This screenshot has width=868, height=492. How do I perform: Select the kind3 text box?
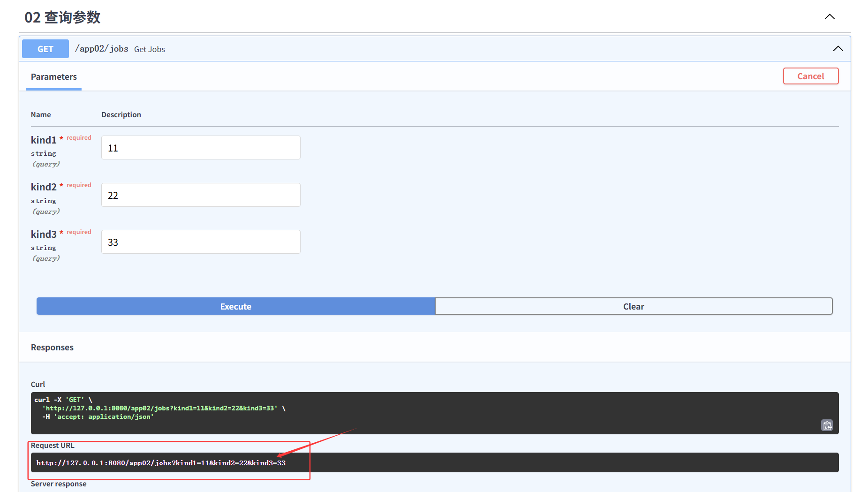pos(201,242)
